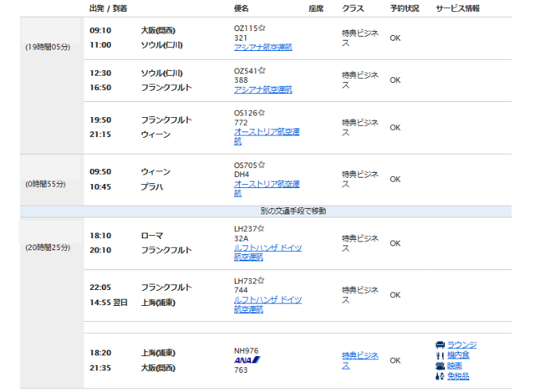Open the ルフトハンザ ドイツ航空運航 link for LH237
This screenshot has height=392, width=535.
(267, 252)
